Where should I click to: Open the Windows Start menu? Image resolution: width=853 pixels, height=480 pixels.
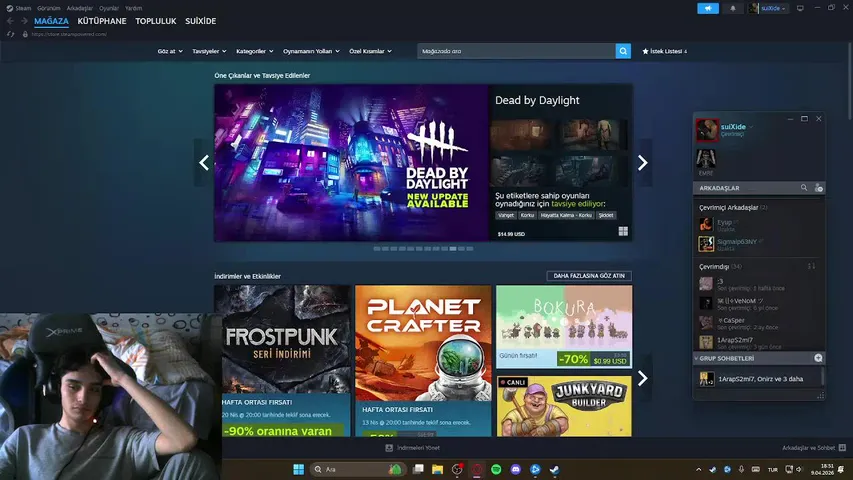pyautogui.click(x=299, y=469)
